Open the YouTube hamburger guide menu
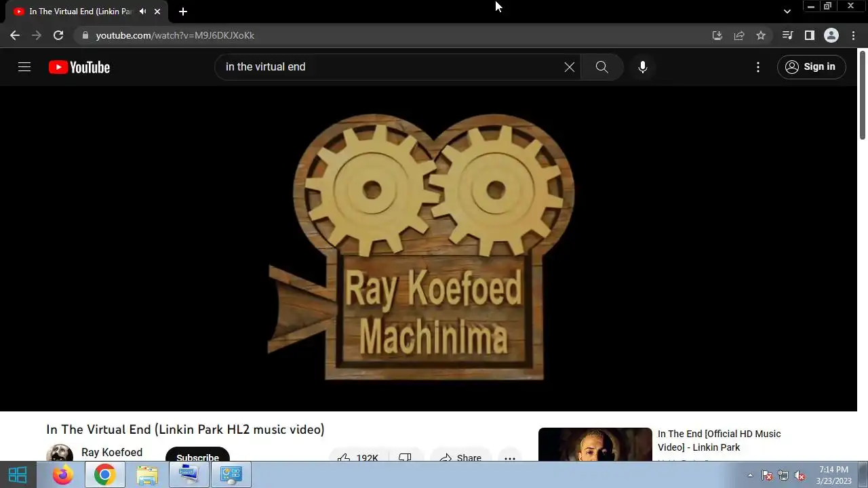Screen dimensions: 868x488 (24, 66)
